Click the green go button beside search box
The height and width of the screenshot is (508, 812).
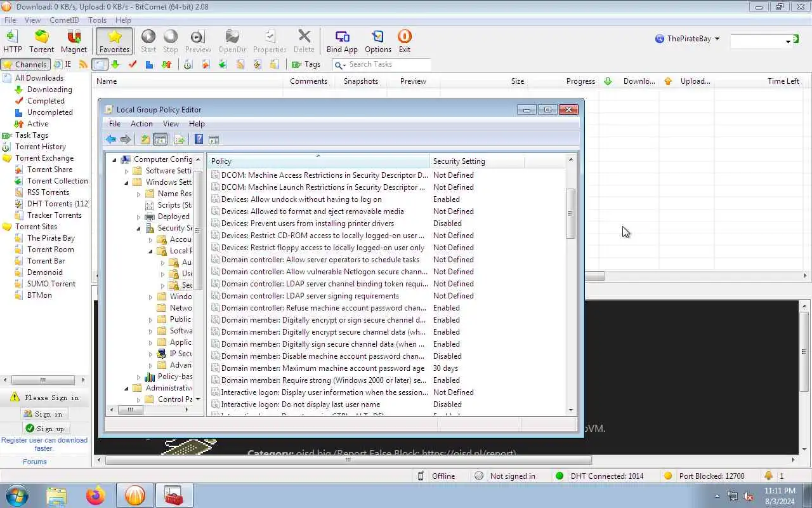[796, 39]
